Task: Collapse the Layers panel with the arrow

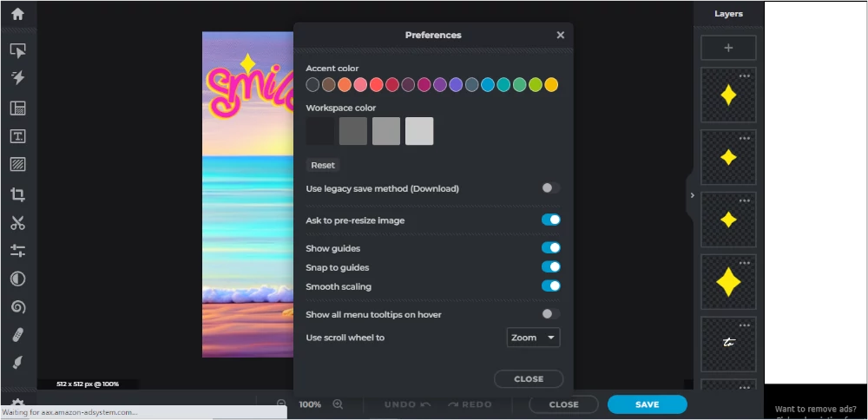Action: [692, 195]
